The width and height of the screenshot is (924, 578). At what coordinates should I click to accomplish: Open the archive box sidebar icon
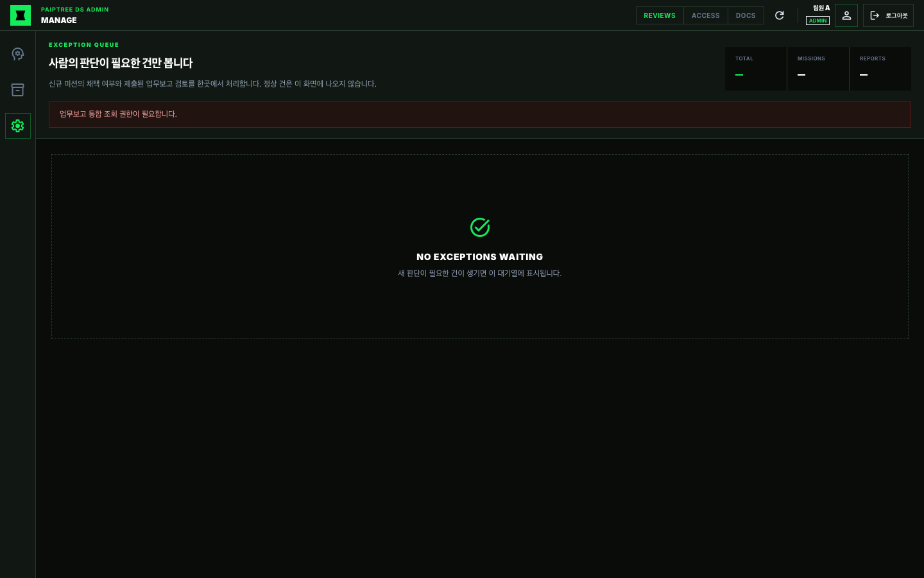tap(18, 90)
